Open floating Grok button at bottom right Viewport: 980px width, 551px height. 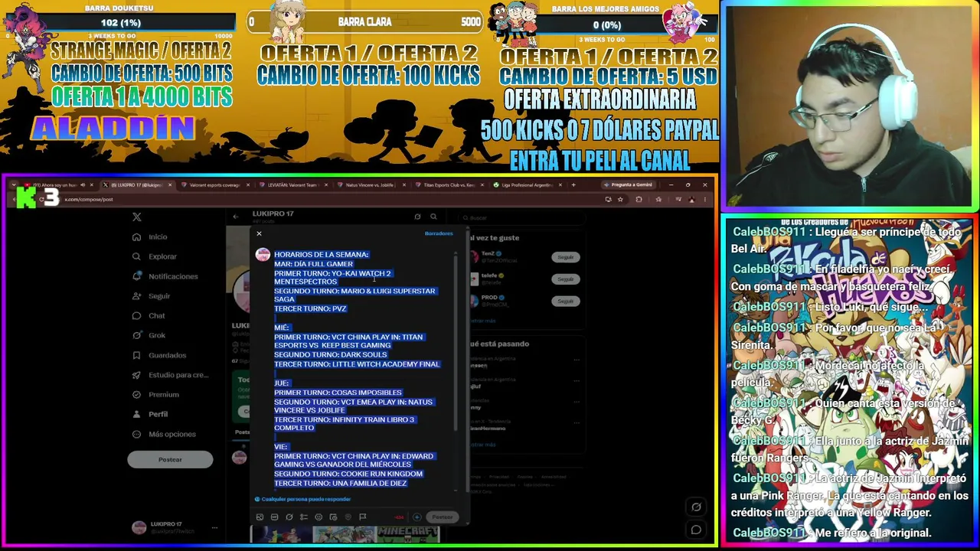coord(696,507)
